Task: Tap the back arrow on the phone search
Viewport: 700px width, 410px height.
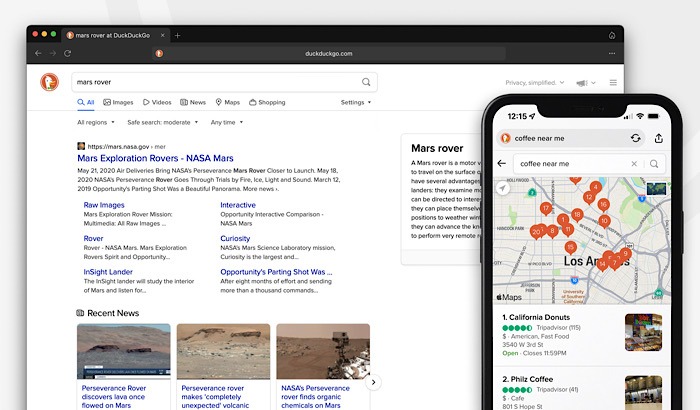Action: pos(502,163)
